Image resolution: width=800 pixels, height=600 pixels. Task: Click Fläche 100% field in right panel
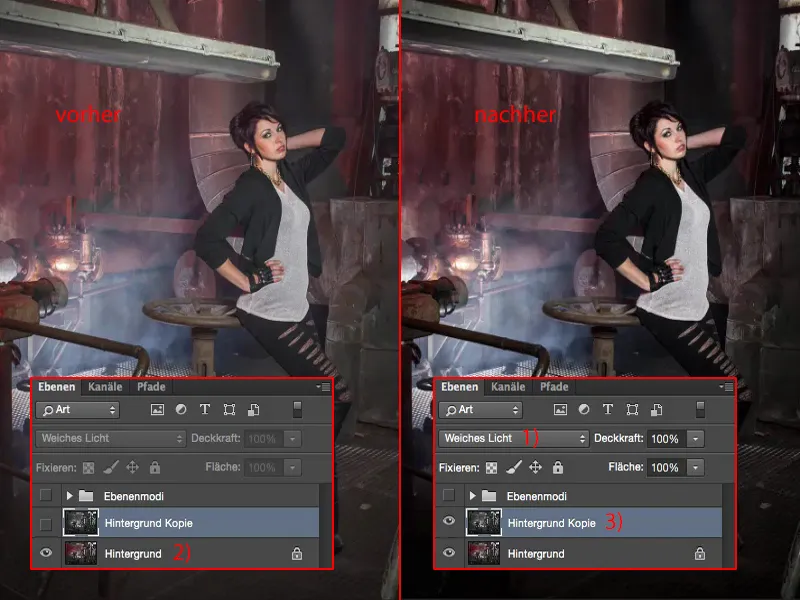coord(667,467)
